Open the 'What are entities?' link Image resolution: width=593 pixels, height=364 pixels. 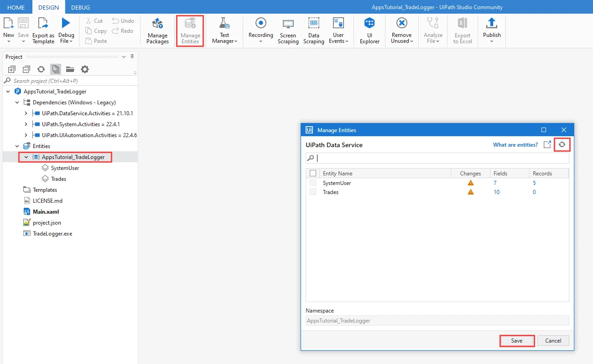pyautogui.click(x=515, y=145)
